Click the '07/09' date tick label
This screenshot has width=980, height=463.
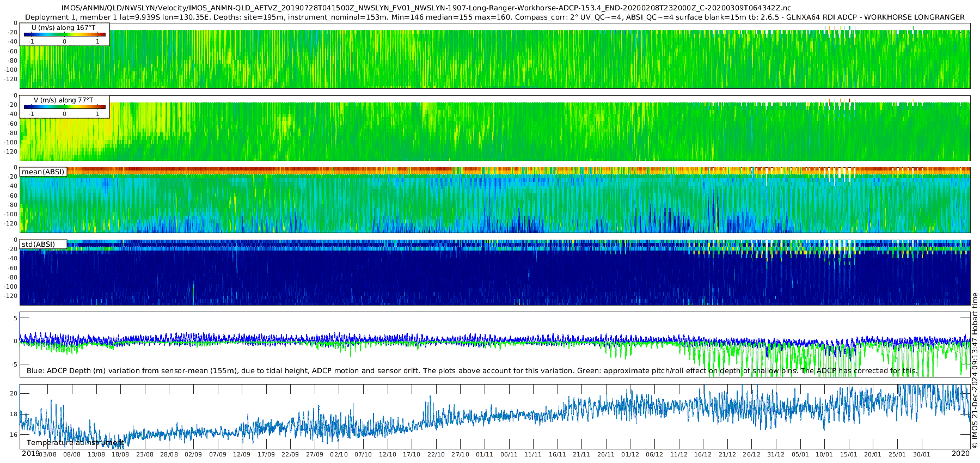pyautogui.click(x=218, y=454)
